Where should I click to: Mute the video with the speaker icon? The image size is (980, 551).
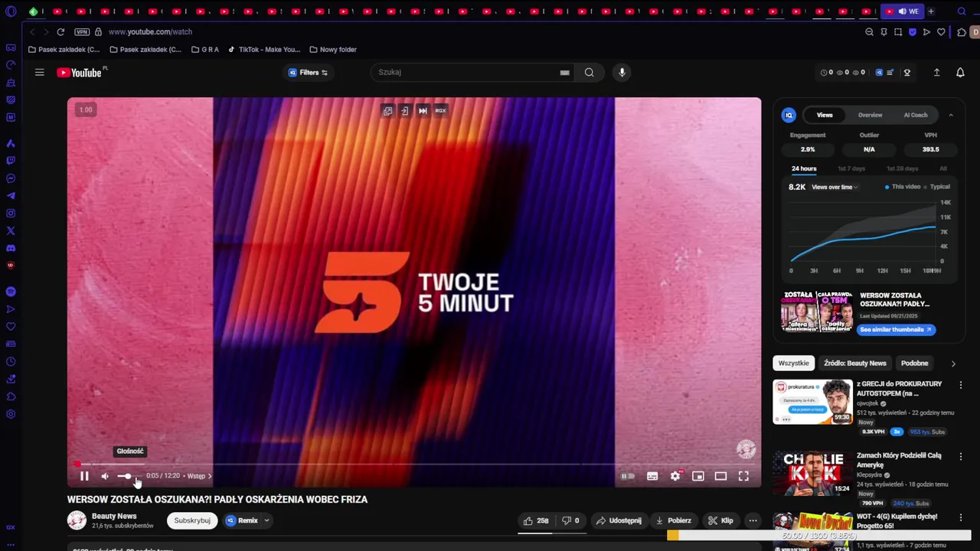tap(105, 476)
